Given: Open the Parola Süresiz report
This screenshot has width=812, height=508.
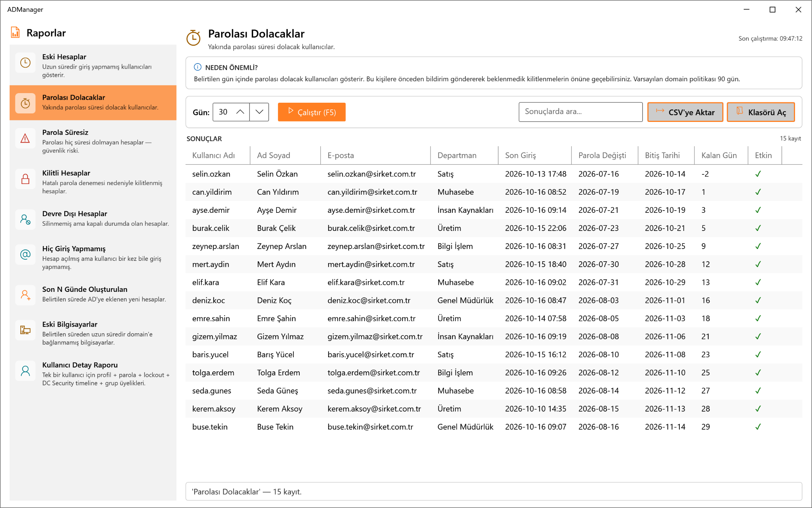Looking at the screenshot, I should coord(93,141).
